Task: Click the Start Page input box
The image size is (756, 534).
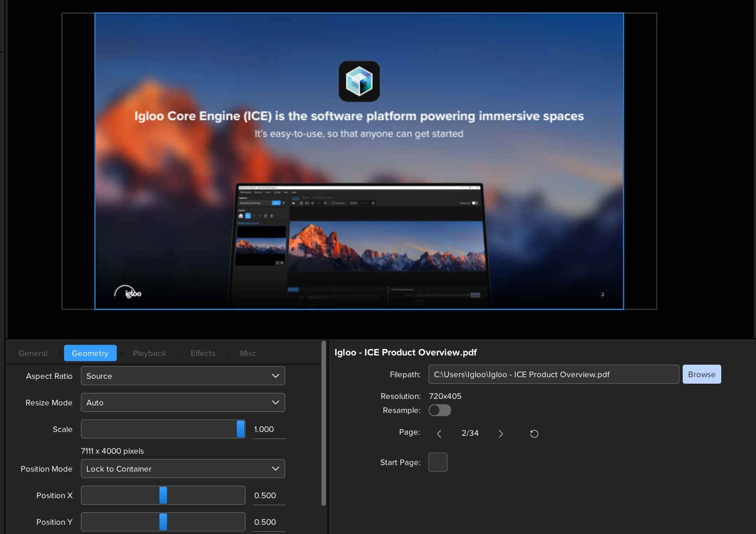Action: point(438,462)
